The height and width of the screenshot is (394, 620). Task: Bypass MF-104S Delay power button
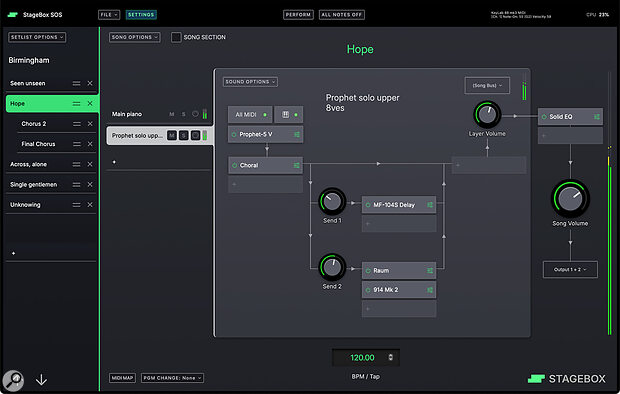tap(368, 205)
